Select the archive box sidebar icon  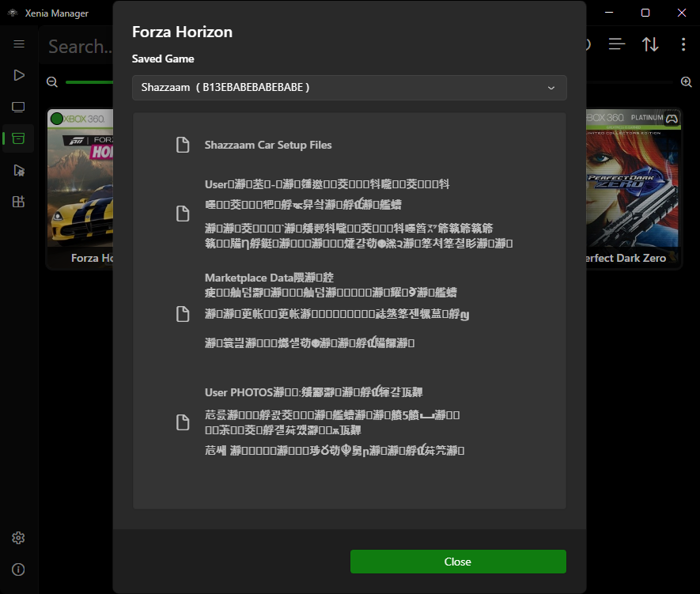[x=19, y=138]
